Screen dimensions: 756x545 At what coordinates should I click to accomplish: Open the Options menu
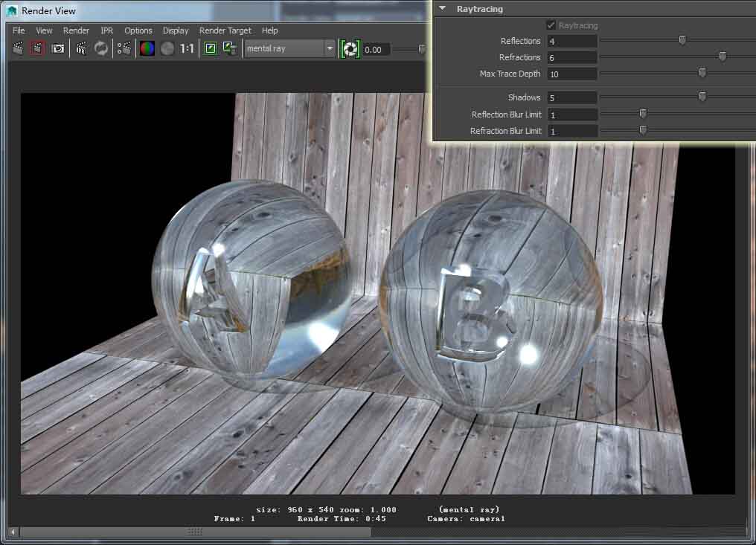(x=138, y=30)
